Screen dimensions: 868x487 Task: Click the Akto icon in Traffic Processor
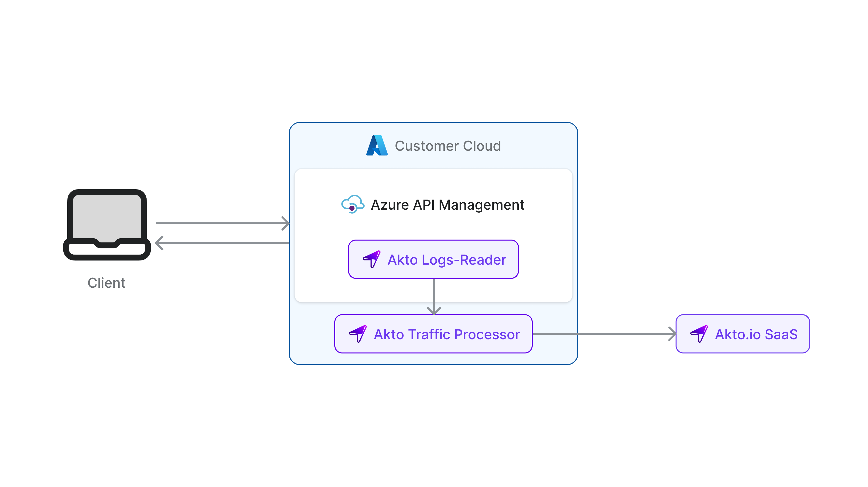pos(358,334)
